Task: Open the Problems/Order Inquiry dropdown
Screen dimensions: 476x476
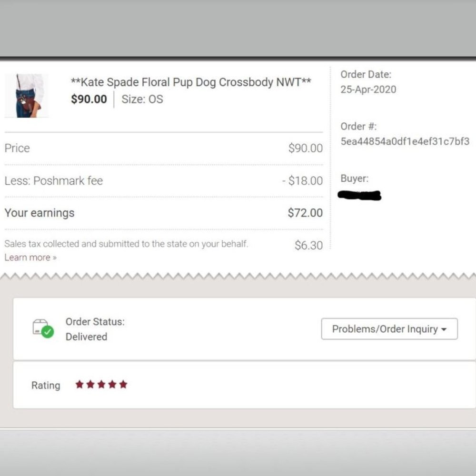Action: (389, 329)
